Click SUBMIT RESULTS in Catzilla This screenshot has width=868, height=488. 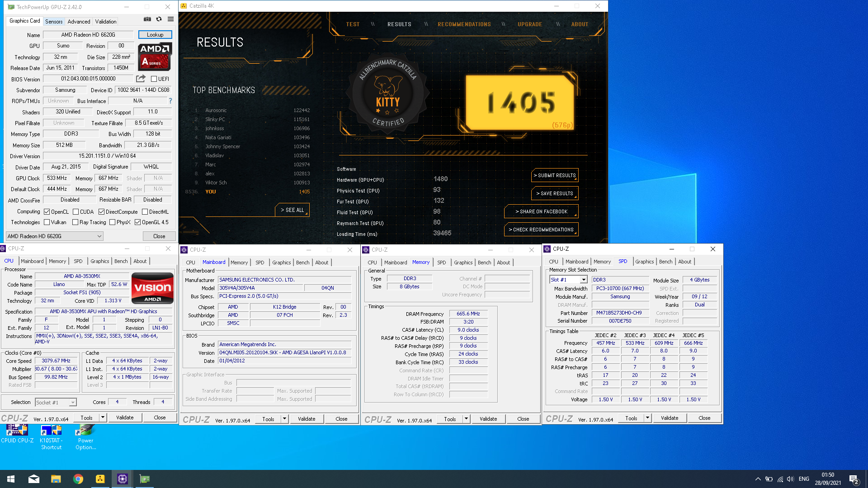click(555, 175)
